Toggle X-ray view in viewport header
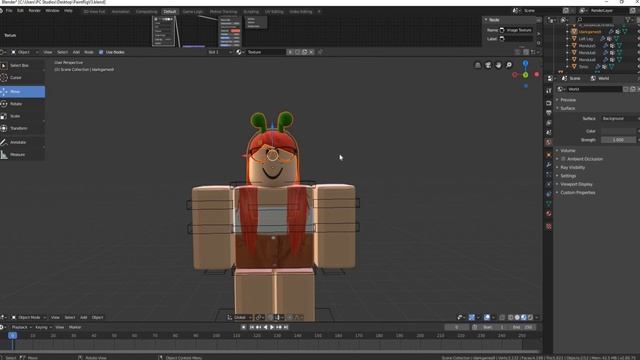This screenshot has width=640, height=360. pyautogui.click(x=502, y=317)
